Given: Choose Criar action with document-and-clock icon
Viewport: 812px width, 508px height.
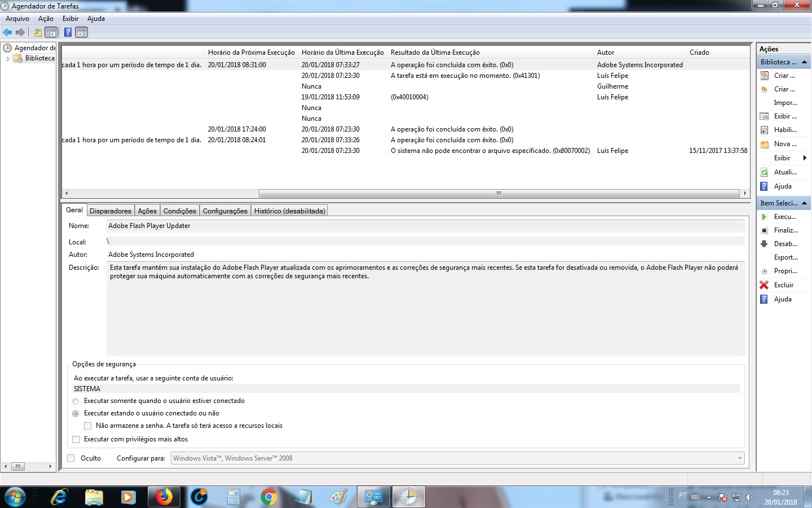Looking at the screenshot, I should (784, 76).
